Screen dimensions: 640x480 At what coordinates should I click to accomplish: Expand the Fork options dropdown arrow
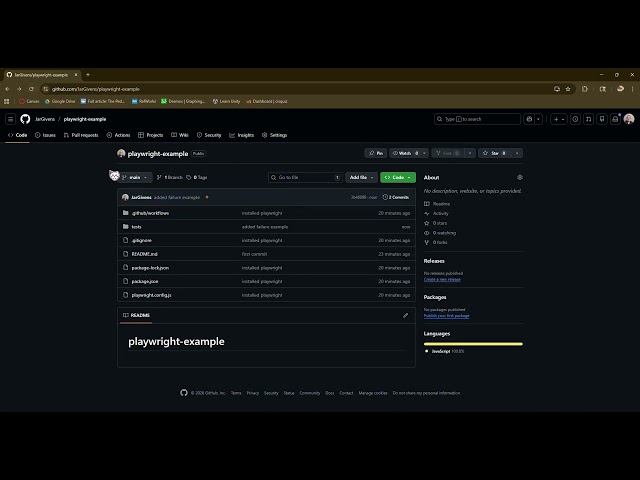click(470, 153)
